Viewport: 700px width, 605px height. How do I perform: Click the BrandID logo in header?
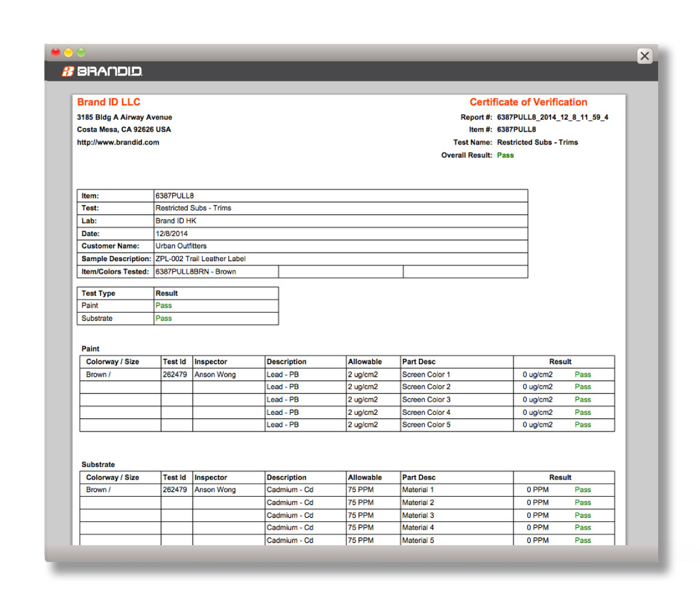pos(102,71)
